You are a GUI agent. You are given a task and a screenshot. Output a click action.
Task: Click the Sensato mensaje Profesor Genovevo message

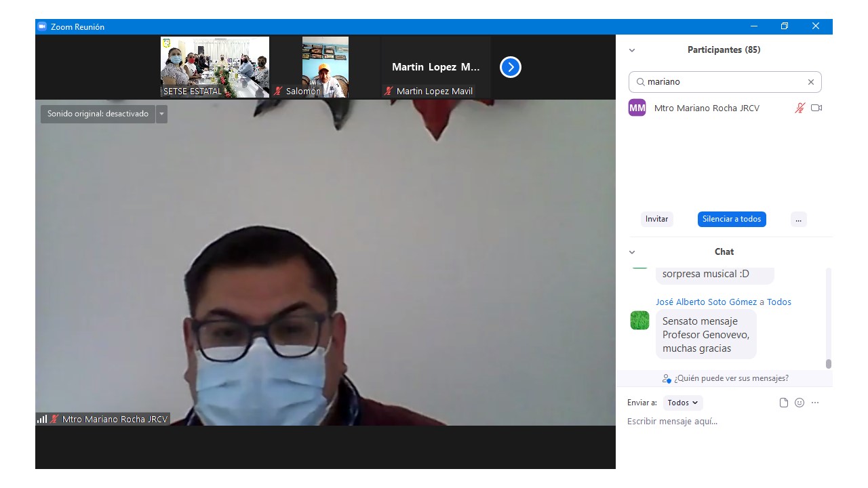(706, 335)
